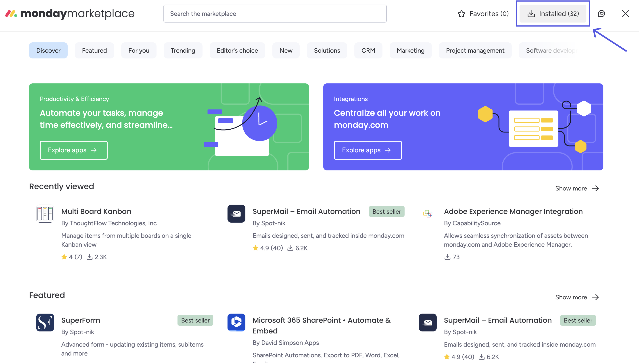
Task: Click the monday marketplace logo
Action: coord(70,14)
